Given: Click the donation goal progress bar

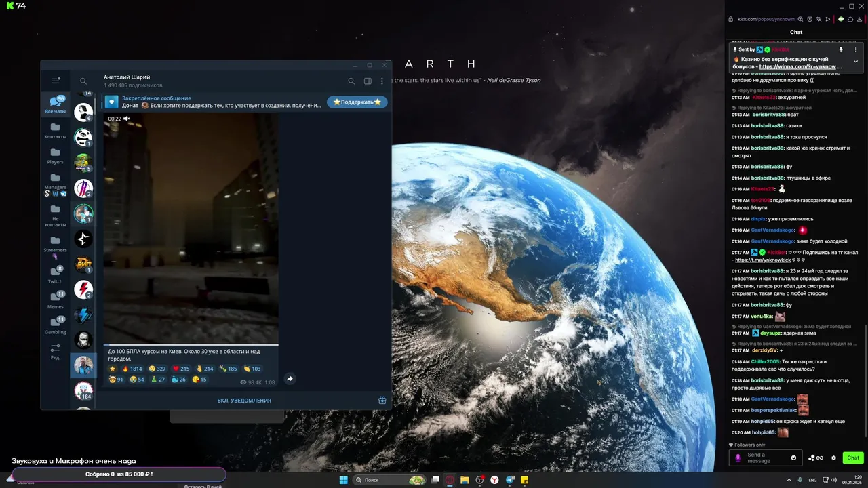Looking at the screenshot, I should [x=119, y=474].
